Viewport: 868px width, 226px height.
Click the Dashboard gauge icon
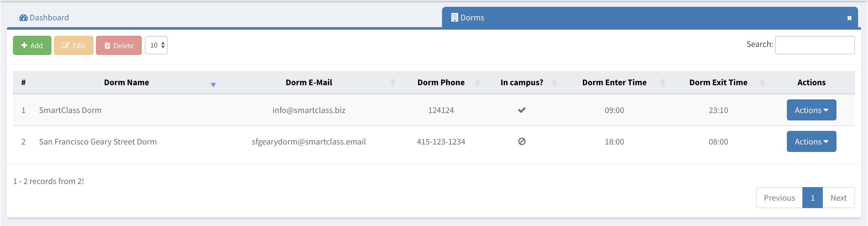pyautogui.click(x=23, y=18)
